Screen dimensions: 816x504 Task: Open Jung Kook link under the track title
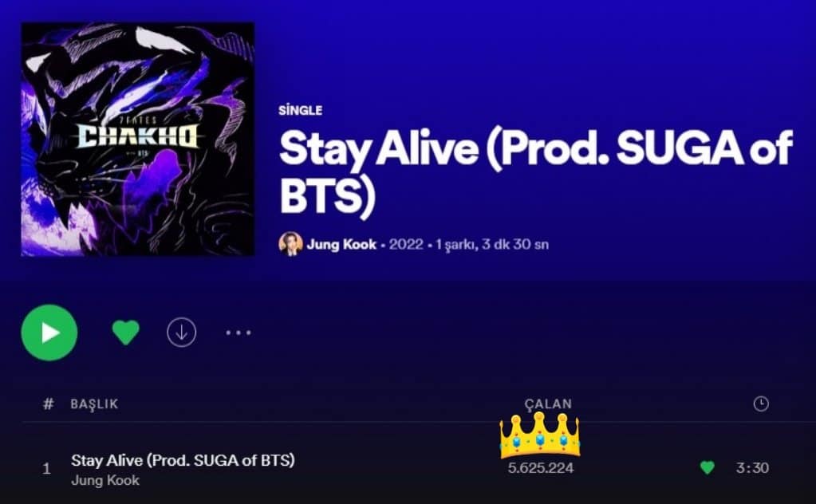(x=105, y=480)
